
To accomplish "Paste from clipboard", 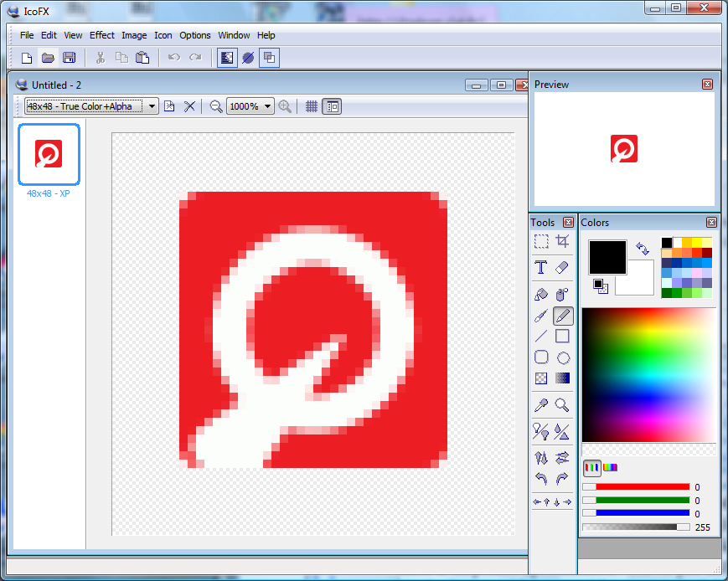I will 142,58.
